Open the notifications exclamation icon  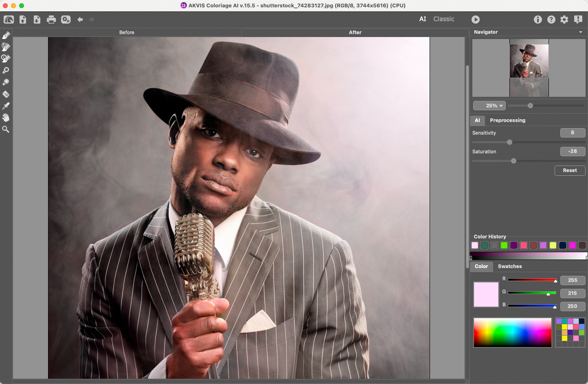click(x=578, y=20)
